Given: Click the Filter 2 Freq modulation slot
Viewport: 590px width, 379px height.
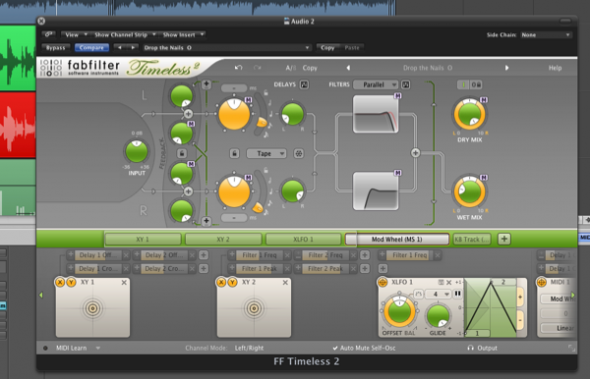Looking at the screenshot, I should (325, 255).
